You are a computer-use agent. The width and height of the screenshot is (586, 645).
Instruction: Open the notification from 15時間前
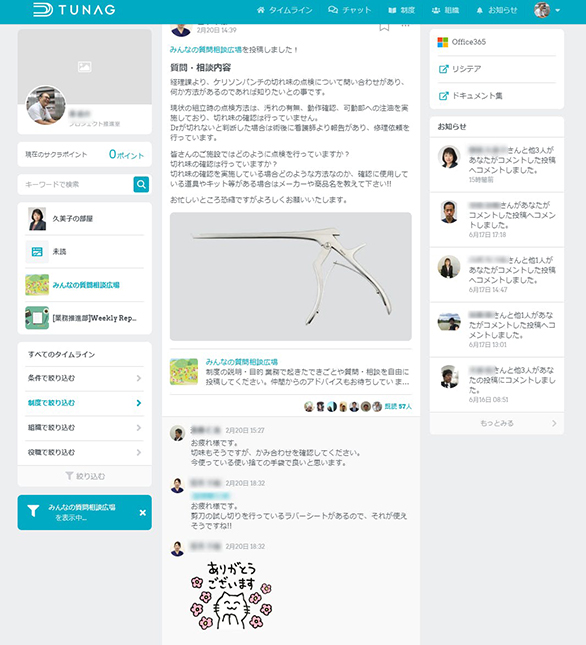(x=497, y=164)
